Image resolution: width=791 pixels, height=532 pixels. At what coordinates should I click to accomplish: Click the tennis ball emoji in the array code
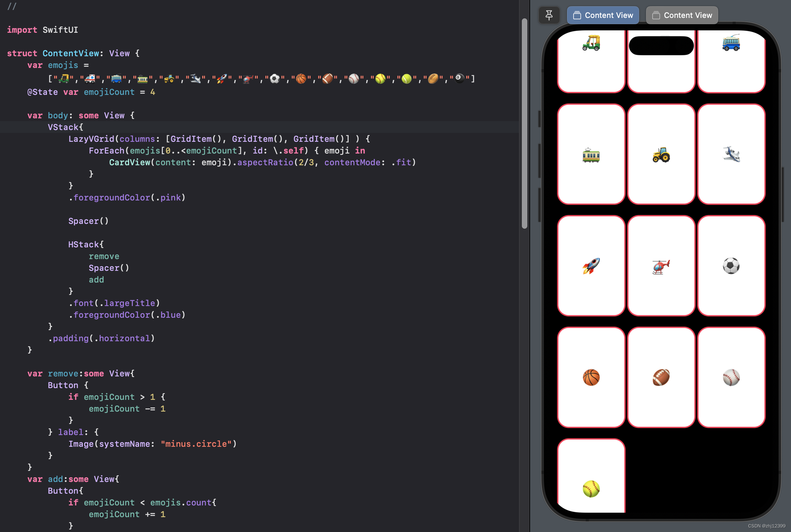[407, 79]
